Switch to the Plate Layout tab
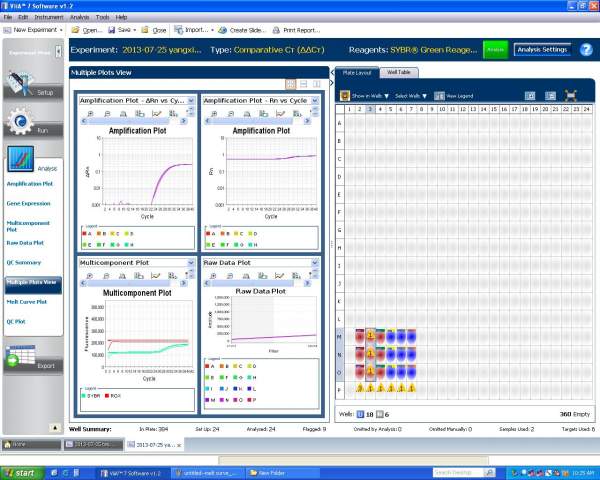The width and height of the screenshot is (600, 480). pyautogui.click(x=357, y=72)
